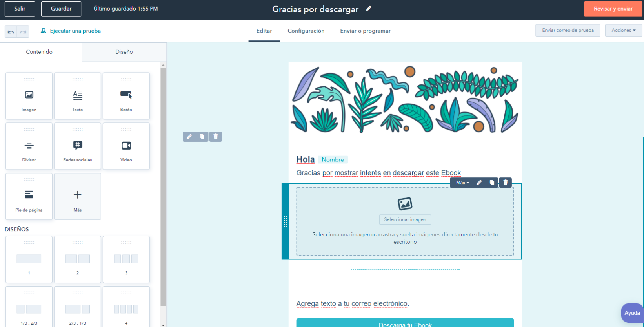Screen dimensions: 644x327
Task: Open the Más dropdown on image module
Action: click(462, 183)
